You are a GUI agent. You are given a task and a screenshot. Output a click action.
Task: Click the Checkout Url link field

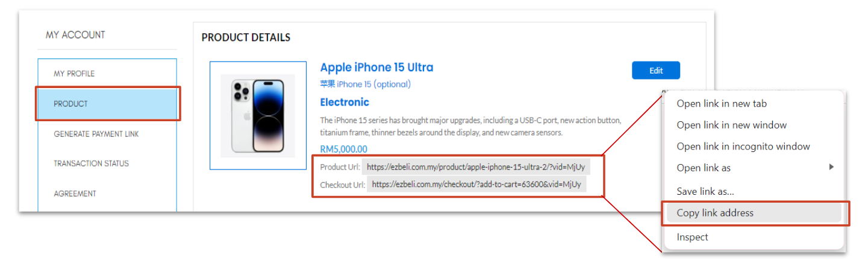tap(477, 185)
